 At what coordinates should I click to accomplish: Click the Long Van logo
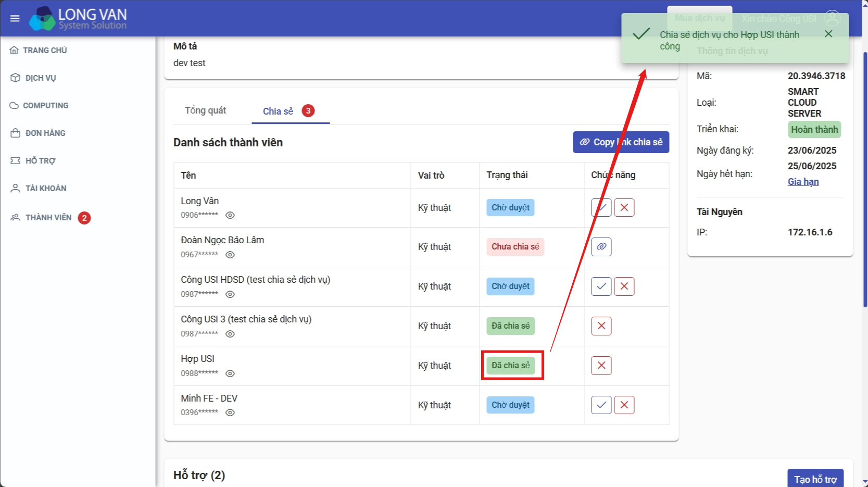[78, 18]
